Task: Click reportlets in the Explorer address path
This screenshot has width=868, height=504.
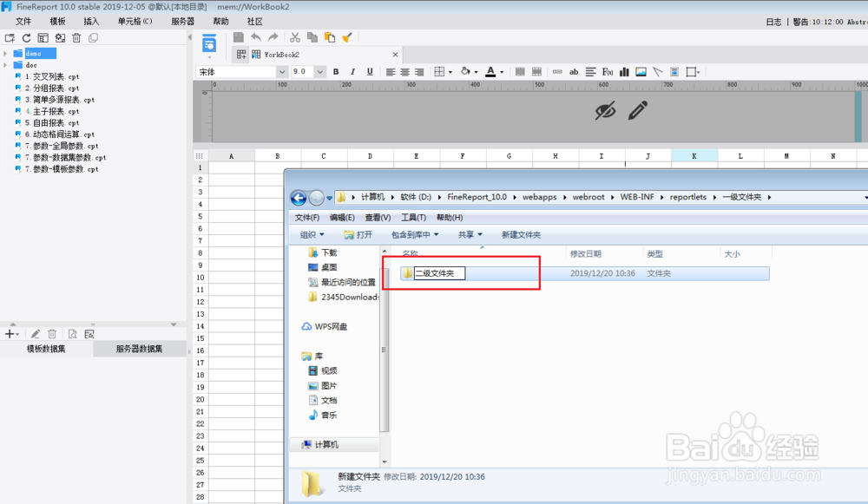Action: pyautogui.click(x=688, y=197)
